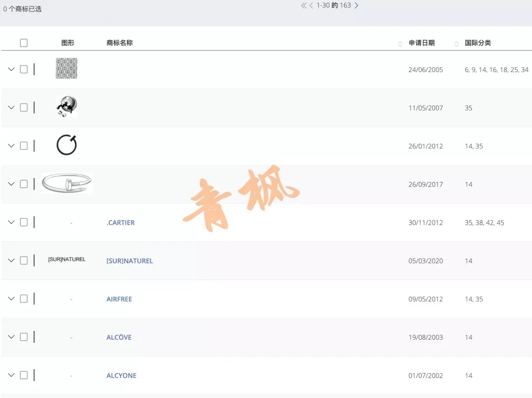Click the '1-30 的 163' page range
The width and height of the screenshot is (532, 398).
[x=333, y=5]
